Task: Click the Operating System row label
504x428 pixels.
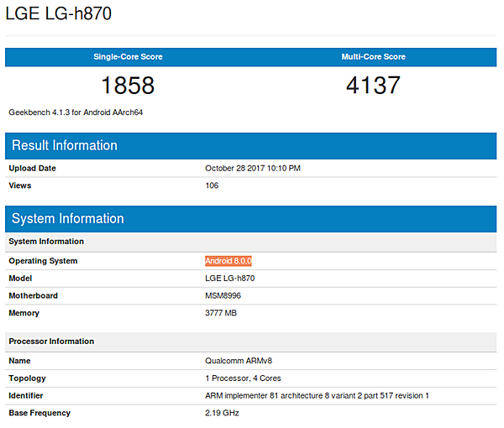Action: point(43,261)
